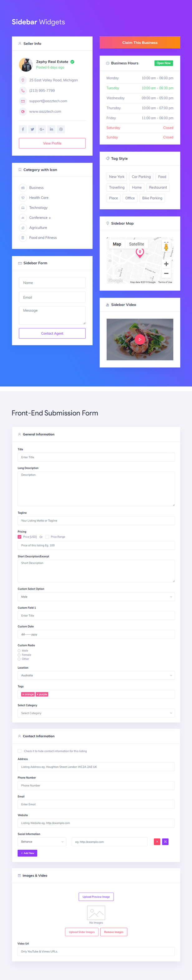Viewport: 192px width, 980px height.
Task: Zoom in on the sidebar map
Action: coord(166,264)
